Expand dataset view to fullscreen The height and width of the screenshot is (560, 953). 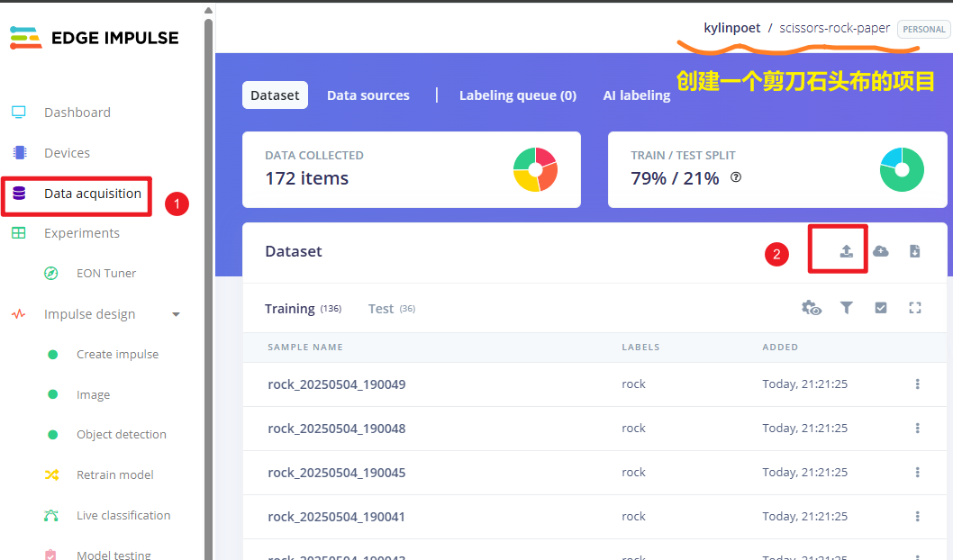[914, 308]
